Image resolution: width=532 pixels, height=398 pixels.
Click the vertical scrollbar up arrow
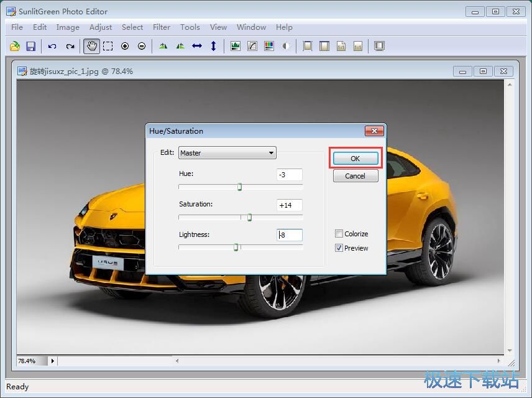[510, 85]
